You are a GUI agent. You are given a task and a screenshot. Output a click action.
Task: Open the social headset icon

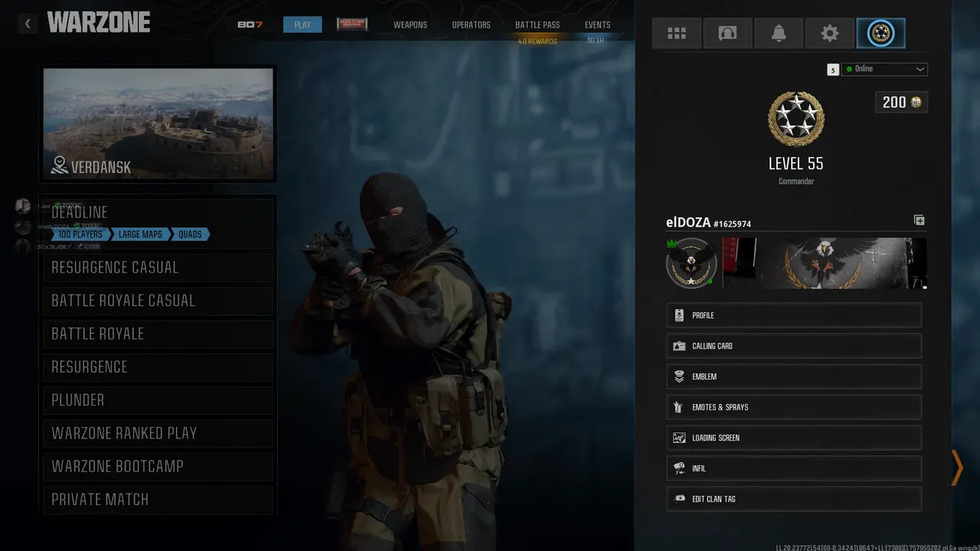[727, 34]
